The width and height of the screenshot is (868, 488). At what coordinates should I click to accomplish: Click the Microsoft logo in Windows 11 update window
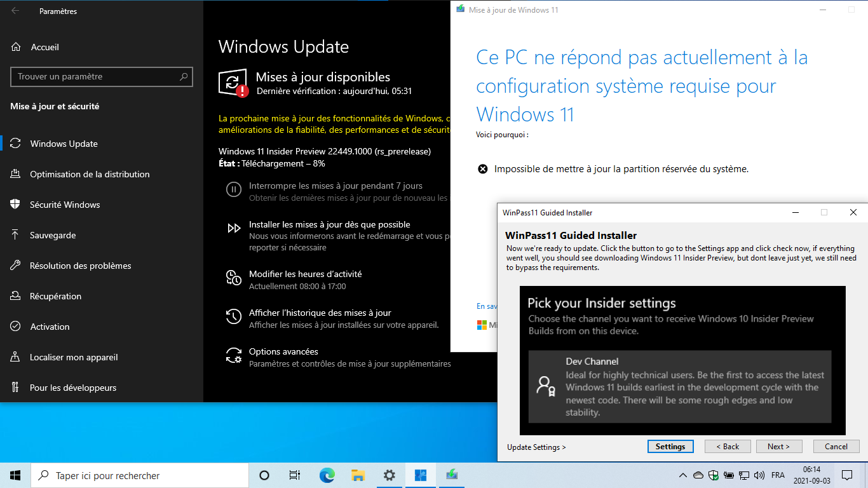click(x=482, y=325)
